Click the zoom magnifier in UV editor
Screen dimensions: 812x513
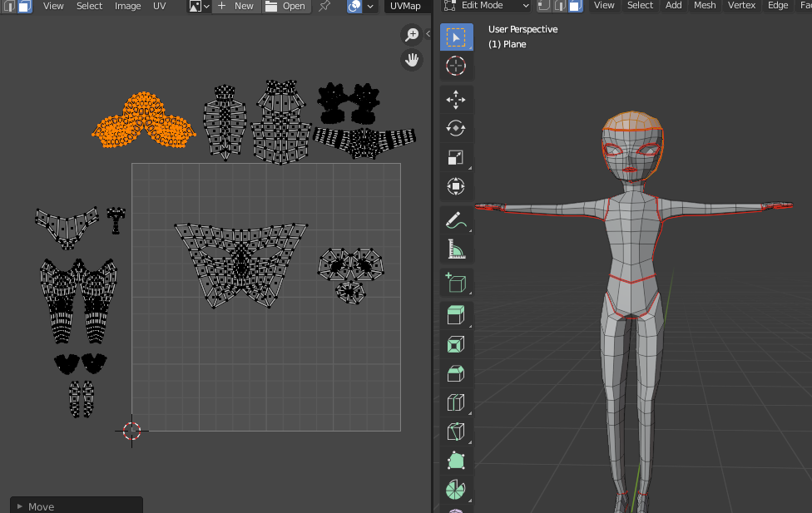pos(411,34)
